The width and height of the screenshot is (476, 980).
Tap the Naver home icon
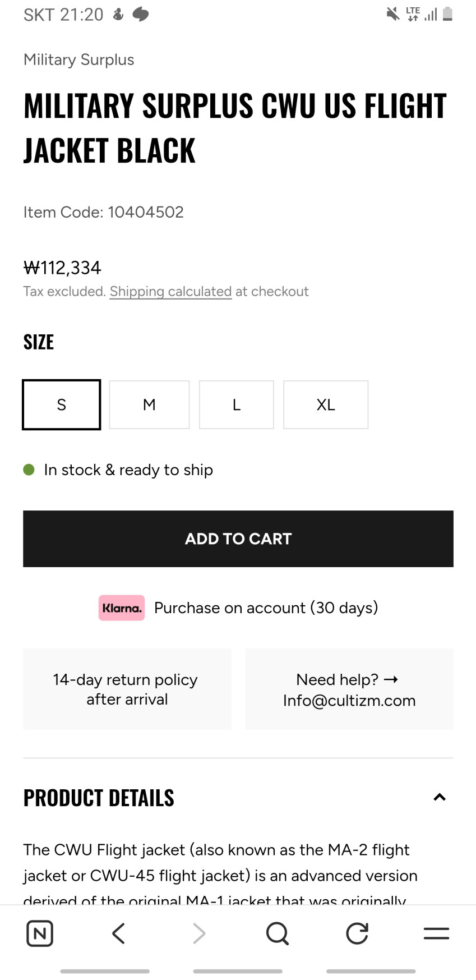40,933
